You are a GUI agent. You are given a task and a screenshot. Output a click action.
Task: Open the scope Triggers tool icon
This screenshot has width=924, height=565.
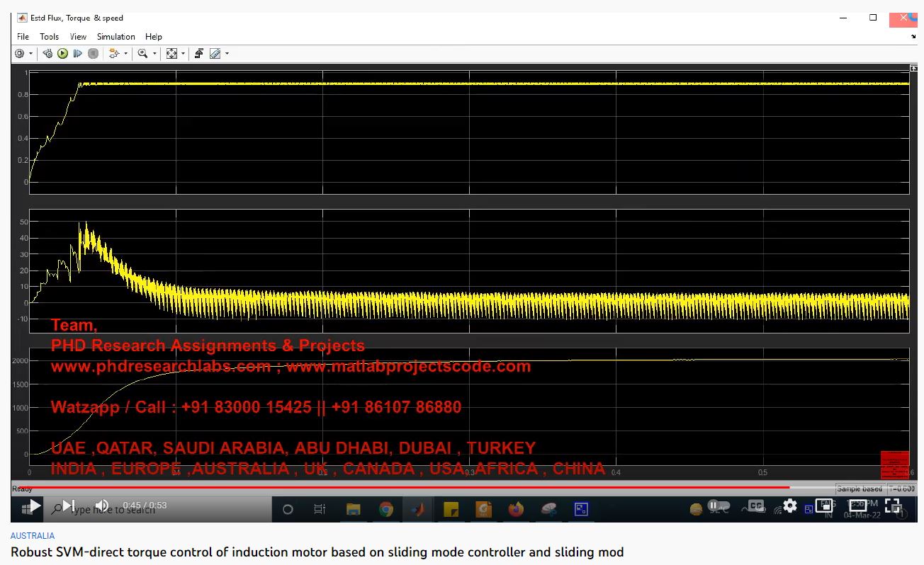[199, 54]
